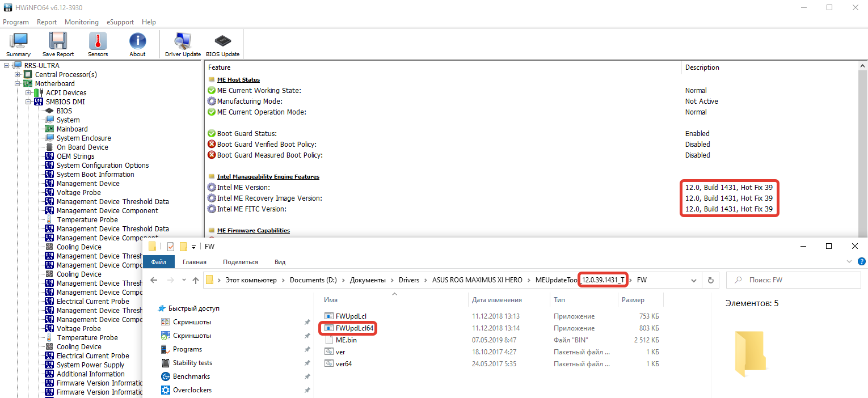Select System Boot Information item
This screenshot has width=868, height=398.
click(x=95, y=175)
